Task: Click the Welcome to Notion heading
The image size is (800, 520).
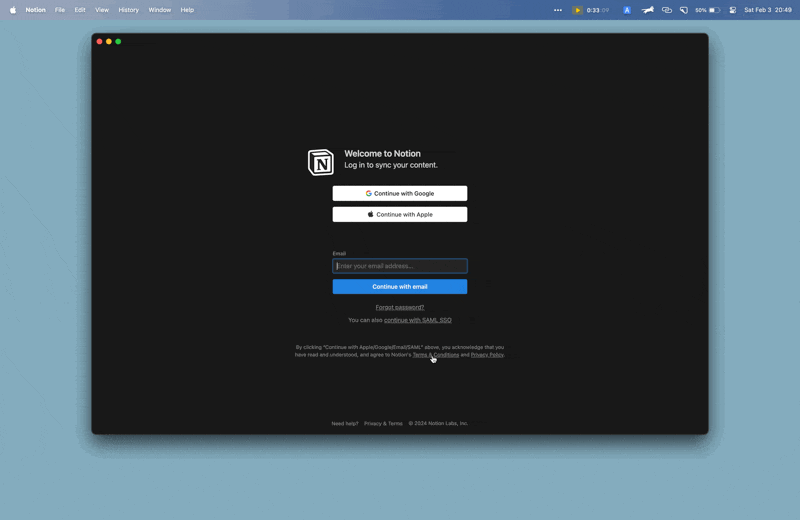Action: coord(382,154)
